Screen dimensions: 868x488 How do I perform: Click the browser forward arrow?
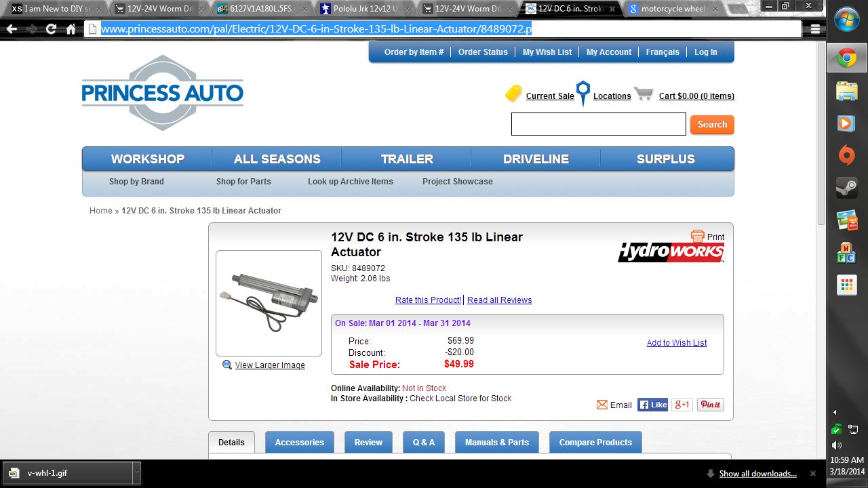(31, 29)
